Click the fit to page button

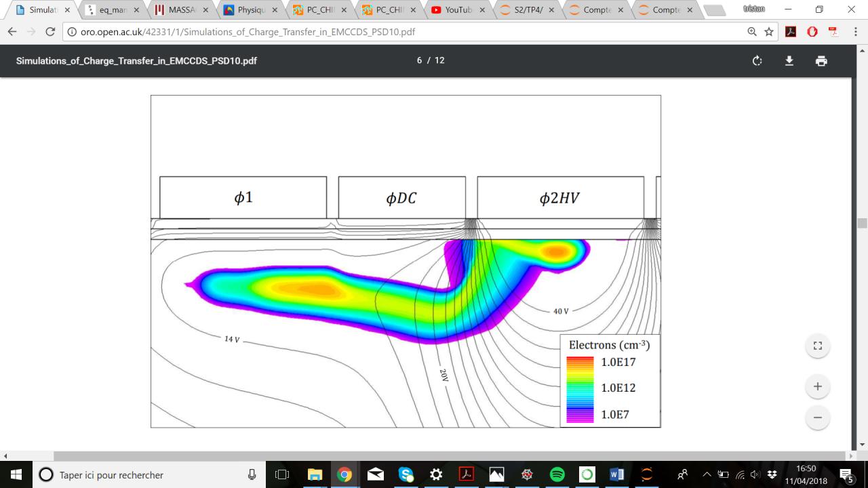(818, 346)
